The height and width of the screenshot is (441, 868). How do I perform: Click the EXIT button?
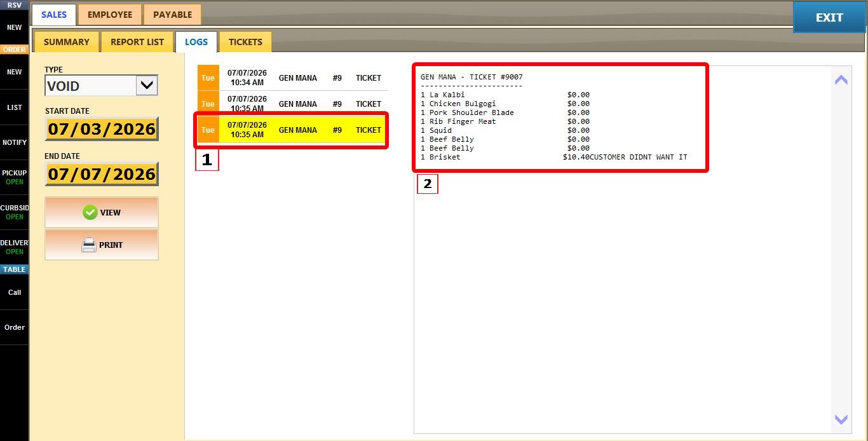point(829,17)
